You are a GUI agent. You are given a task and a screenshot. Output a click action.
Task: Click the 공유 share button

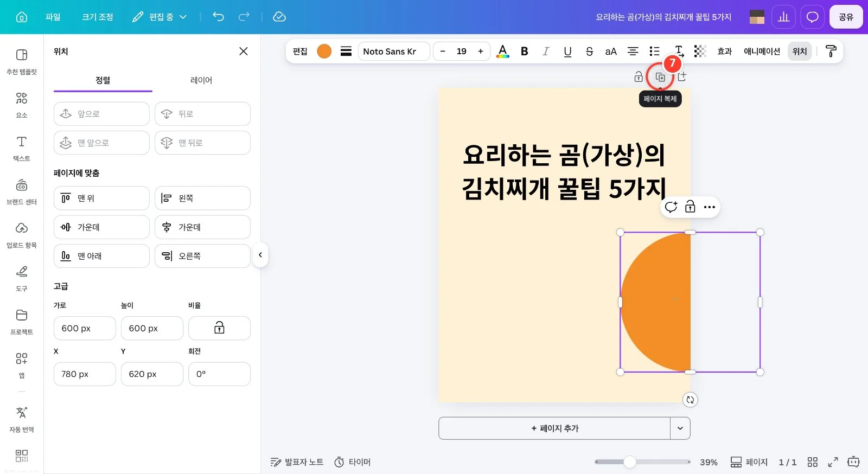[x=846, y=17]
